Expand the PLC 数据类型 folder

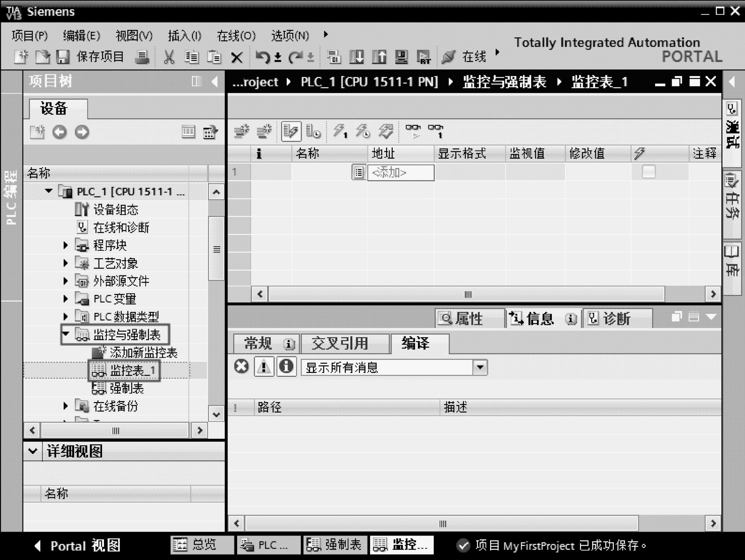coord(65,317)
